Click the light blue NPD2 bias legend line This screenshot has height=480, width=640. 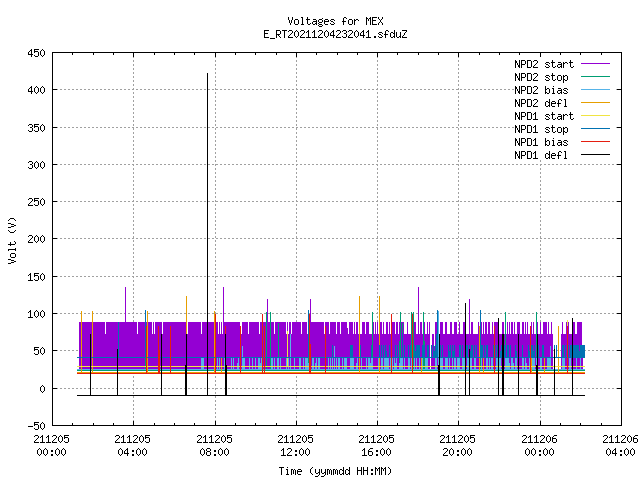click(x=596, y=89)
